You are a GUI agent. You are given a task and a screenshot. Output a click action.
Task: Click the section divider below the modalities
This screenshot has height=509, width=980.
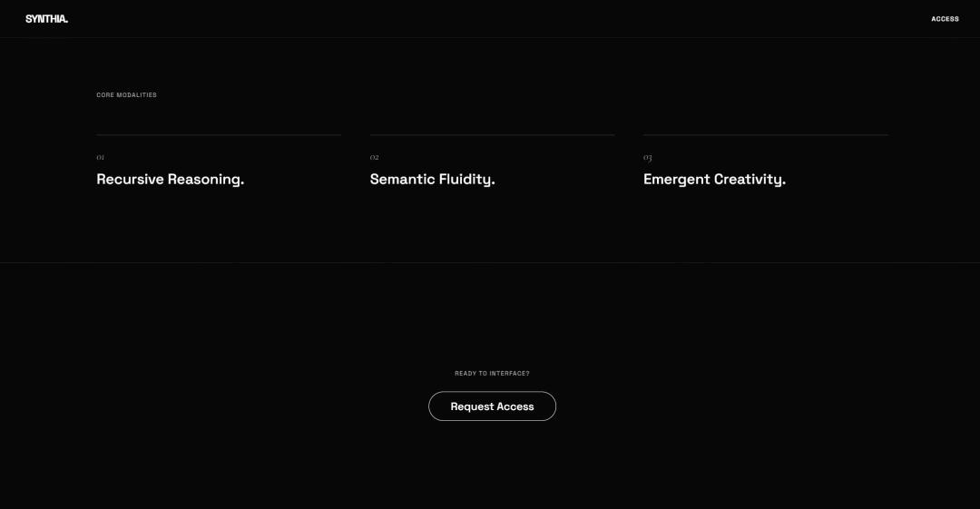pyautogui.click(x=490, y=263)
